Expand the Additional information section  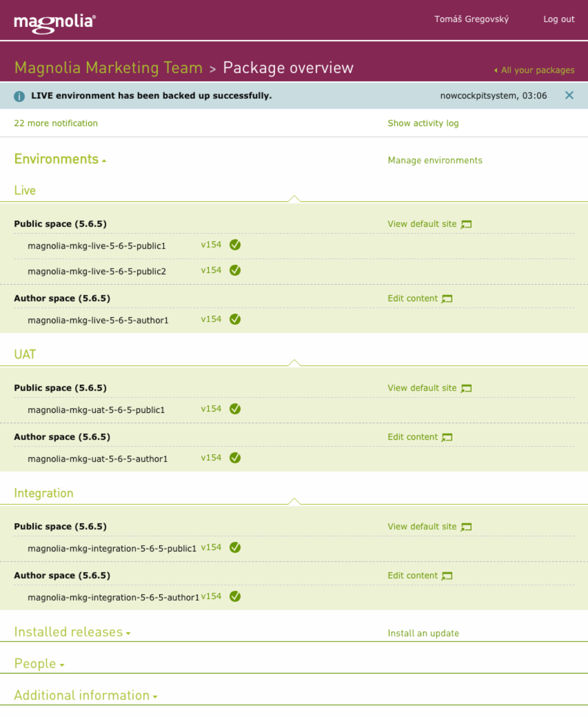[x=85, y=696]
